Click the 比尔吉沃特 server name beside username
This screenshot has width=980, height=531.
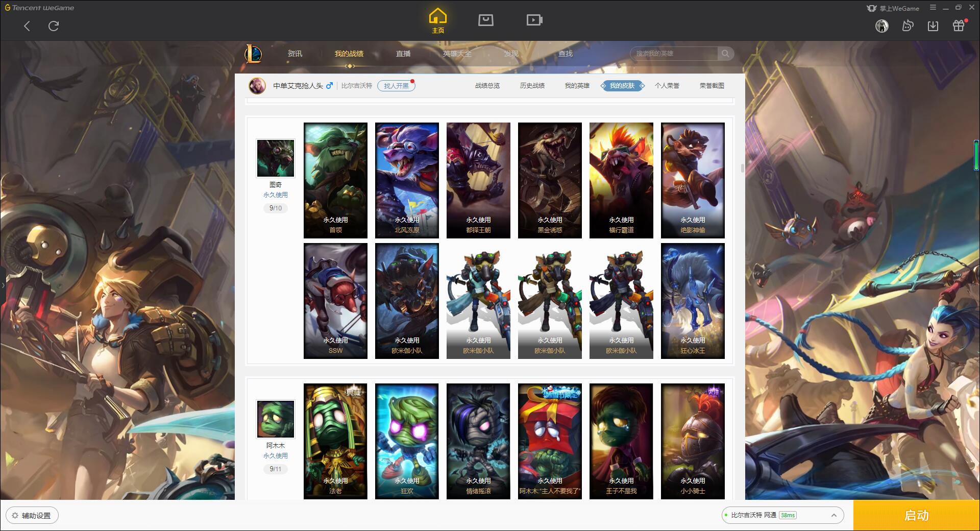pyautogui.click(x=357, y=86)
